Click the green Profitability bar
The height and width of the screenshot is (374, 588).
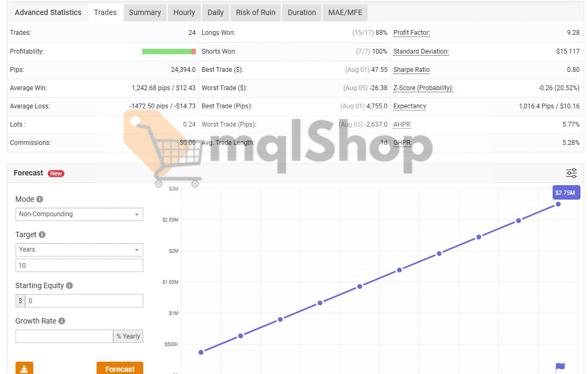pos(167,52)
